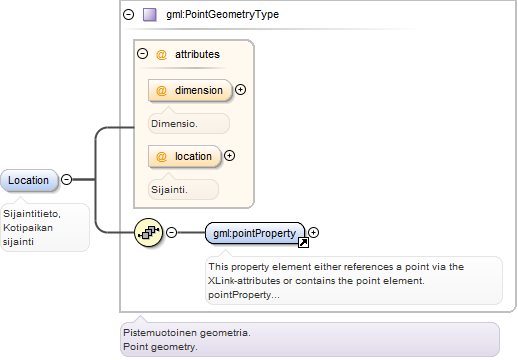Click the purple complex type icon
Image resolution: width=518 pixels, height=360 pixels.
[150, 15]
